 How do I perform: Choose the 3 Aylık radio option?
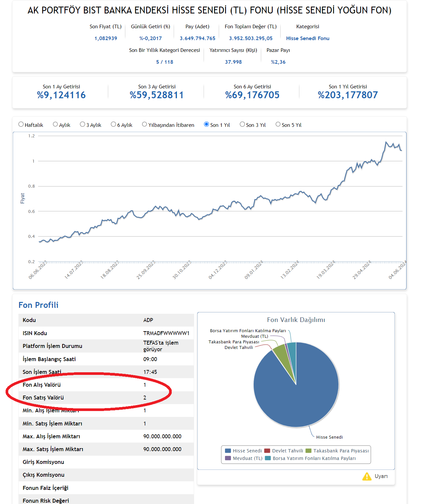[x=83, y=124]
